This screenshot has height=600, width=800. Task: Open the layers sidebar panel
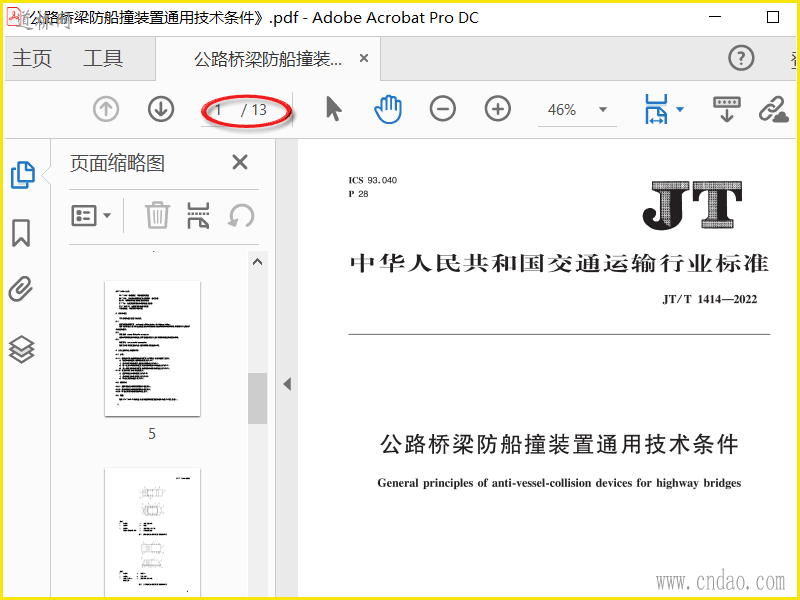click(21, 349)
